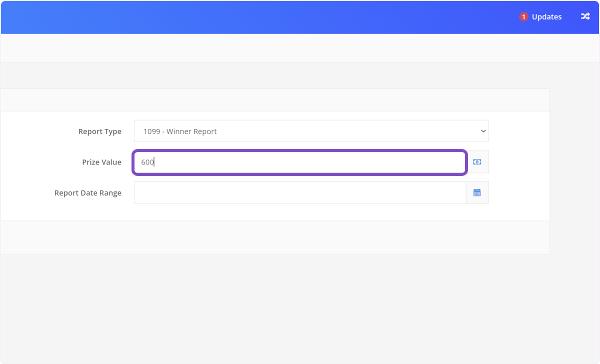Click the Report Date Range input field

(x=300, y=192)
